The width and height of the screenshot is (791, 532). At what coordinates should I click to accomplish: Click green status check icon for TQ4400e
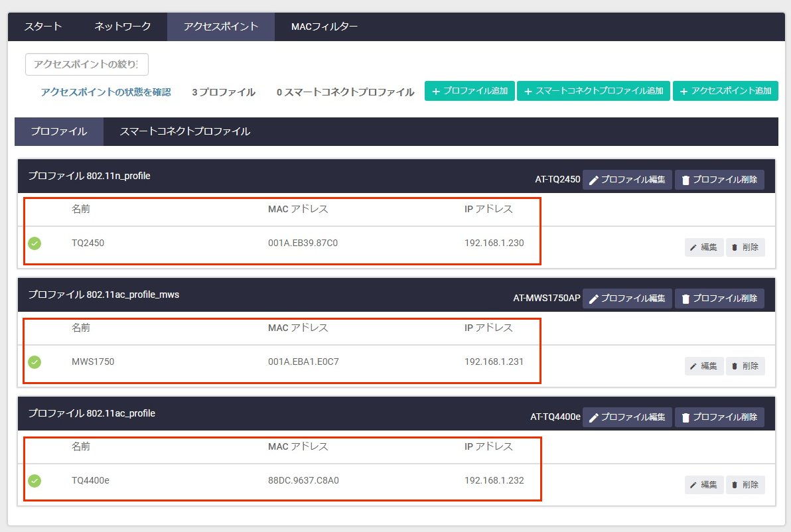pyautogui.click(x=35, y=480)
